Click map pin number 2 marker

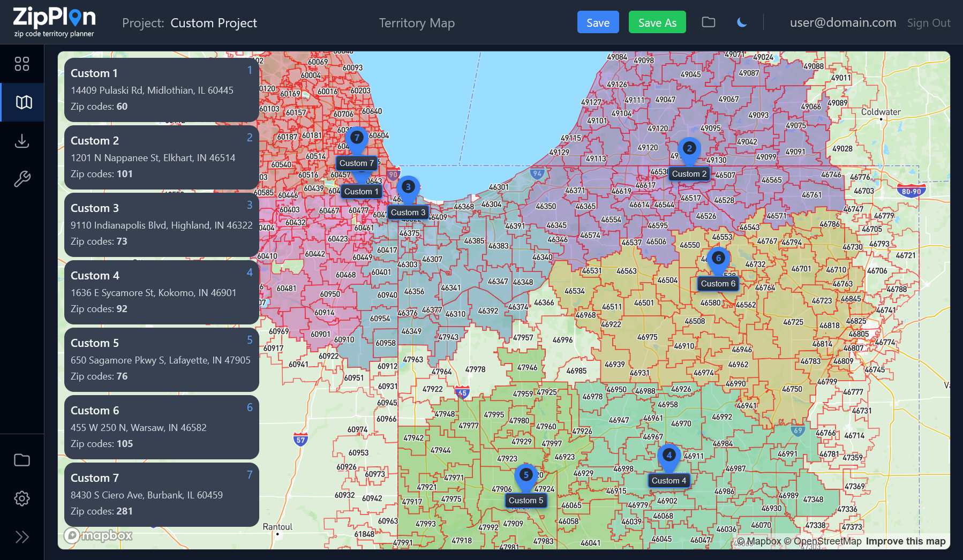[x=689, y=149]
